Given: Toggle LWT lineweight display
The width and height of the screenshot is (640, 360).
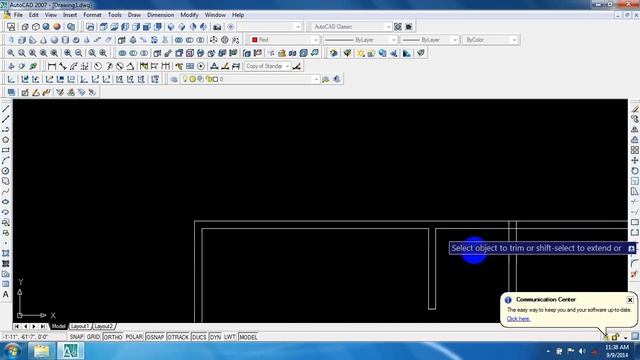Looking at the screenshot, I should click(230, 337).
